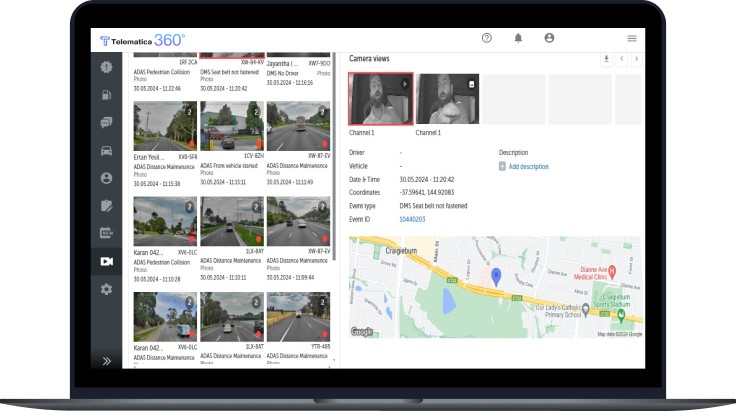Screen dimensions: 736x411
Task: Click Craigieburn Sports Stadium map marker
Action: [x=621, y=317]
